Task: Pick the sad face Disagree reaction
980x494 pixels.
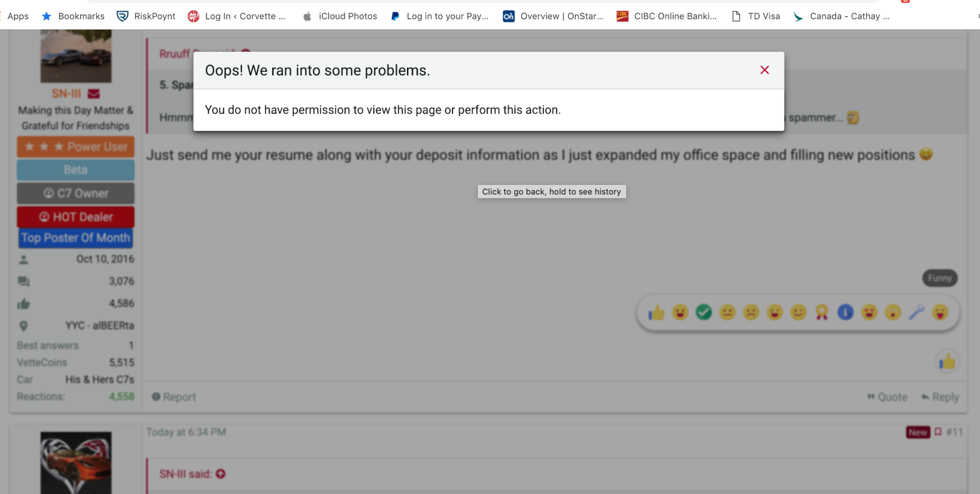Action: tap(750, 312)
